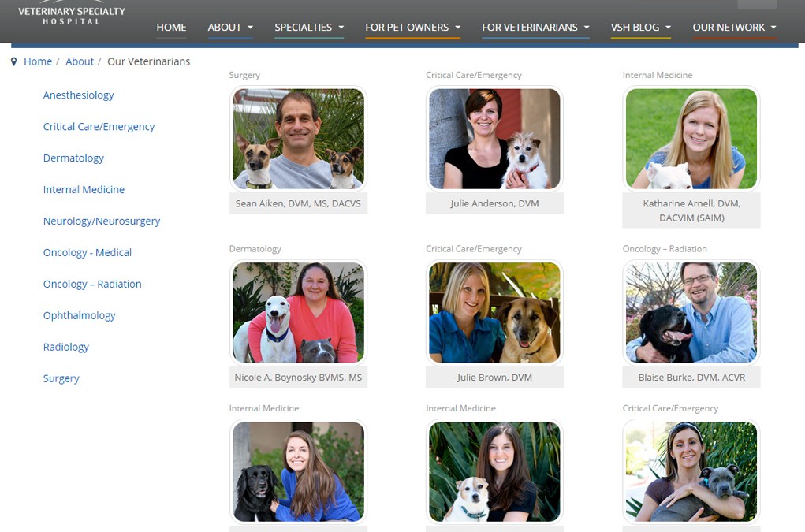805x532 pixels.
Task: Click the Home breadcrumb link
Action: pyautogui.click(x=38, y=61)
